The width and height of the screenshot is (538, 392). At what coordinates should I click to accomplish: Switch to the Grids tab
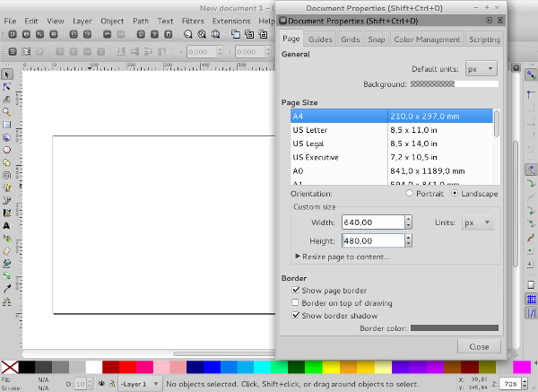click(351, 39)
